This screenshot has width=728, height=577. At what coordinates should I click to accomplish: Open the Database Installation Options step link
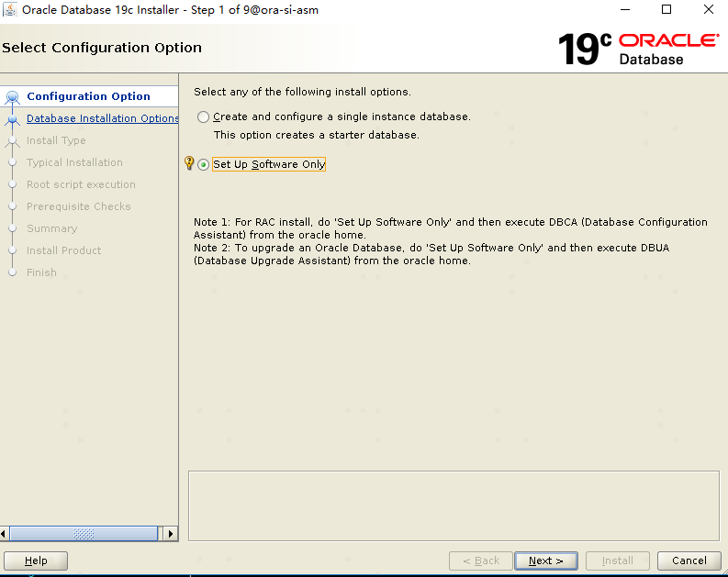(103, 118)
